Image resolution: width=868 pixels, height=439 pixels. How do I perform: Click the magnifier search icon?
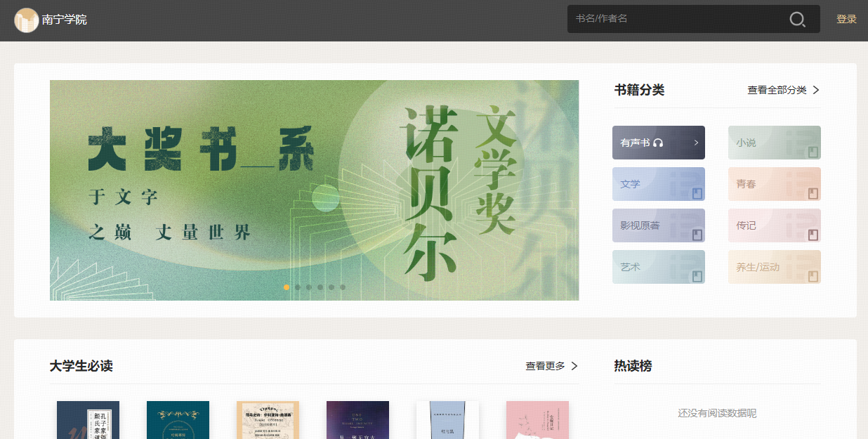(x=797, y=20)
